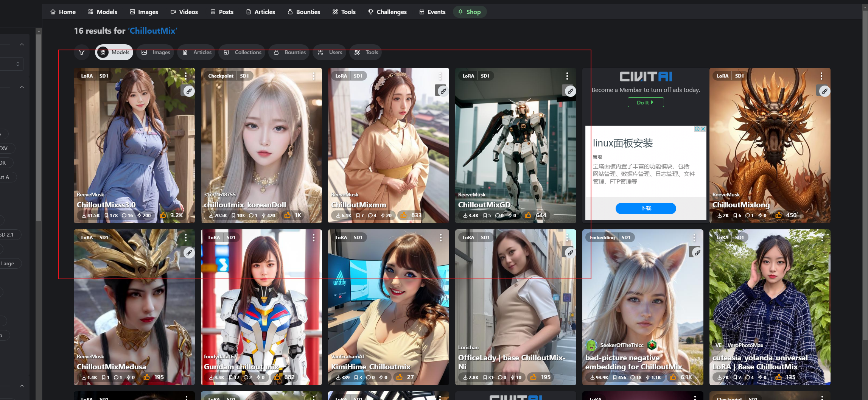Open three-dot menu on bad-picture embedding card

[x=694, y=238]
